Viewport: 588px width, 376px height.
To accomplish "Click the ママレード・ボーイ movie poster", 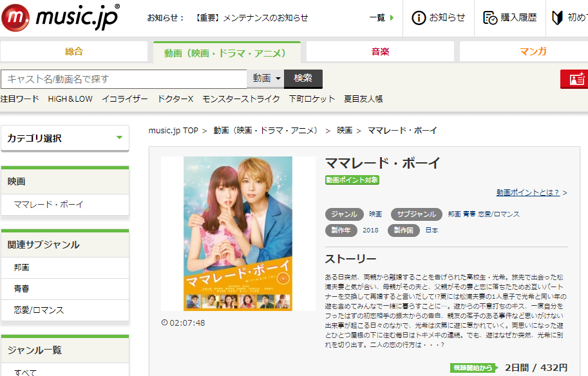I will 238,234.
